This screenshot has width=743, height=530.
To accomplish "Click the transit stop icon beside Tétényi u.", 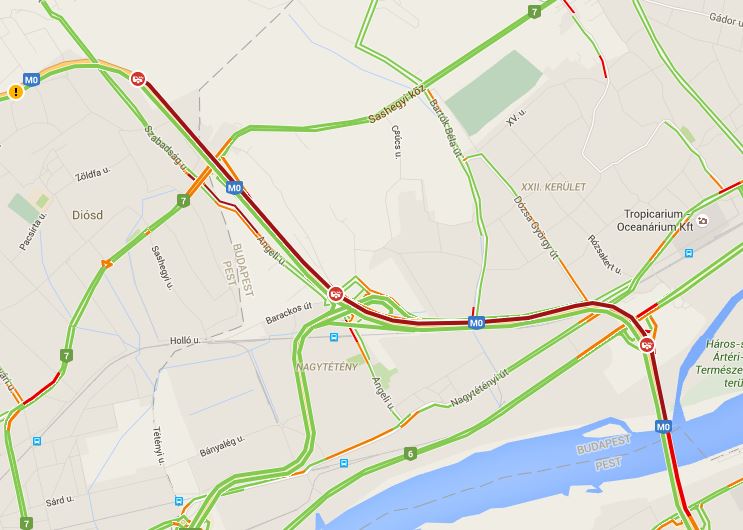I will click(179, 501).
